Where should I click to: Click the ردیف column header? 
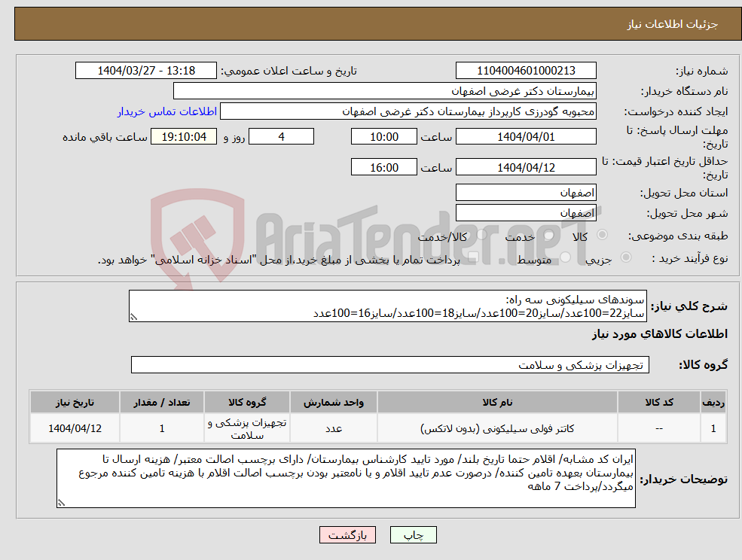click(x=713, y=402)
